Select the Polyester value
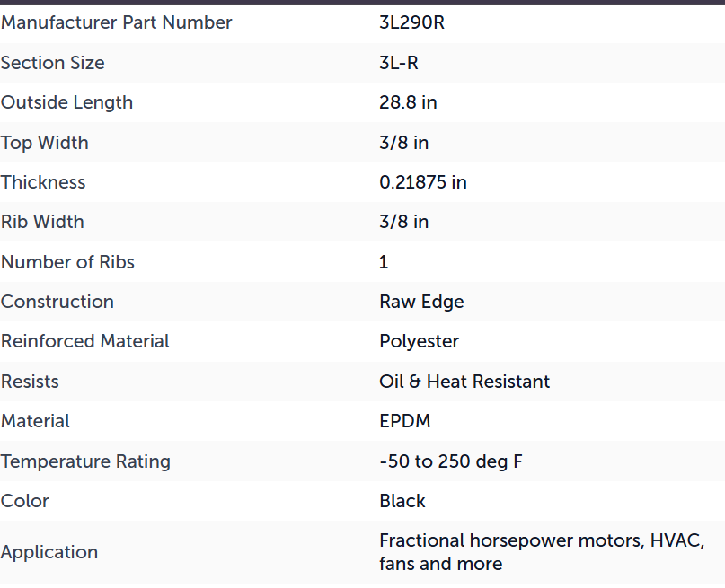The height and width of the screenshot is (588, 725). (420, 342)
